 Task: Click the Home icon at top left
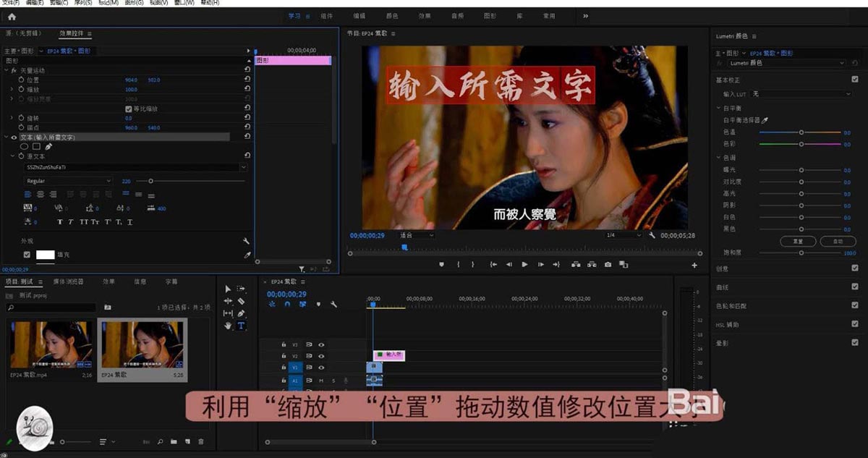pos(12,17)
